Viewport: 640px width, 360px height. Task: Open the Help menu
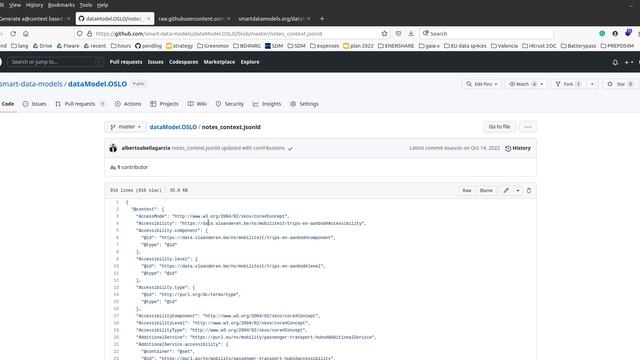coord(102,5)
